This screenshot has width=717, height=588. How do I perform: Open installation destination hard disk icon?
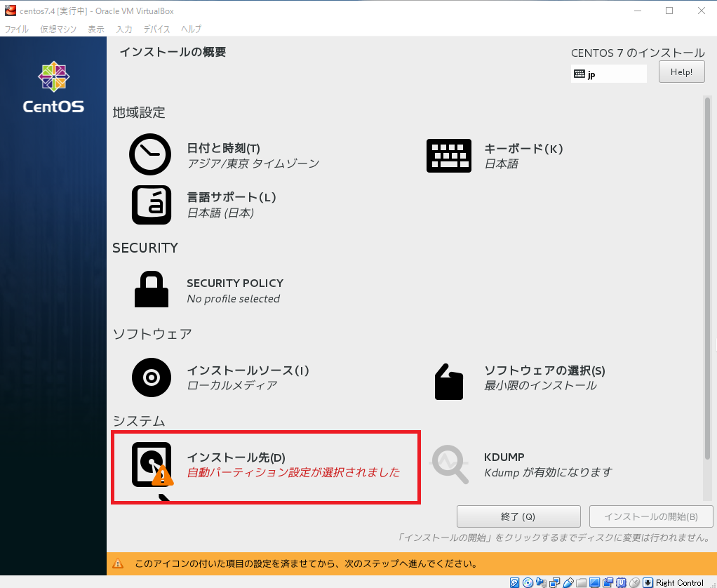tap(152, 465)
